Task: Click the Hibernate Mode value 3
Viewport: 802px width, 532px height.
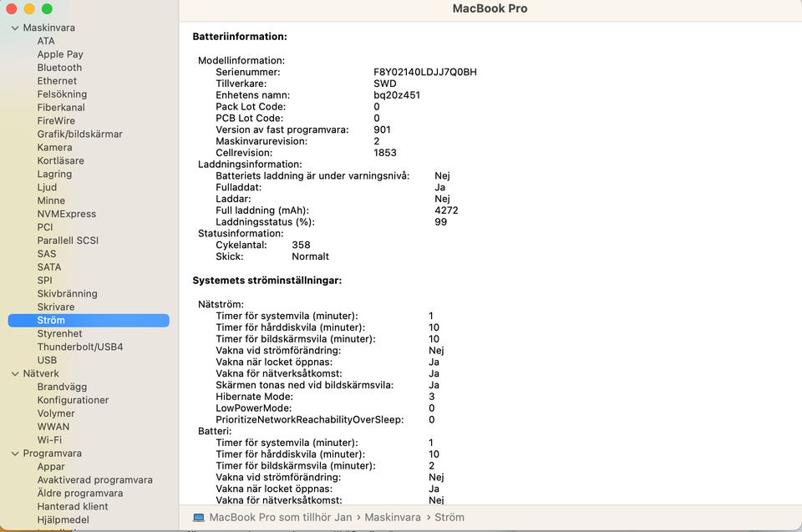Action: click(x=432, y=397)
